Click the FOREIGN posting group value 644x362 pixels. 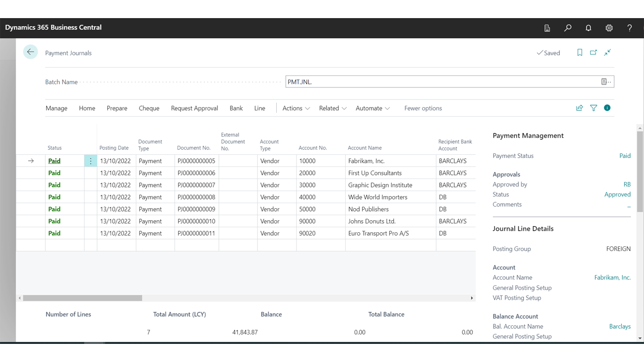618,249
